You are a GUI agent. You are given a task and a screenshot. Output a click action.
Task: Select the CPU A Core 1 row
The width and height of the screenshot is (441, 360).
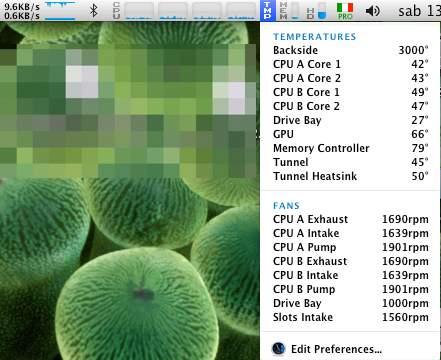(350, 64)
